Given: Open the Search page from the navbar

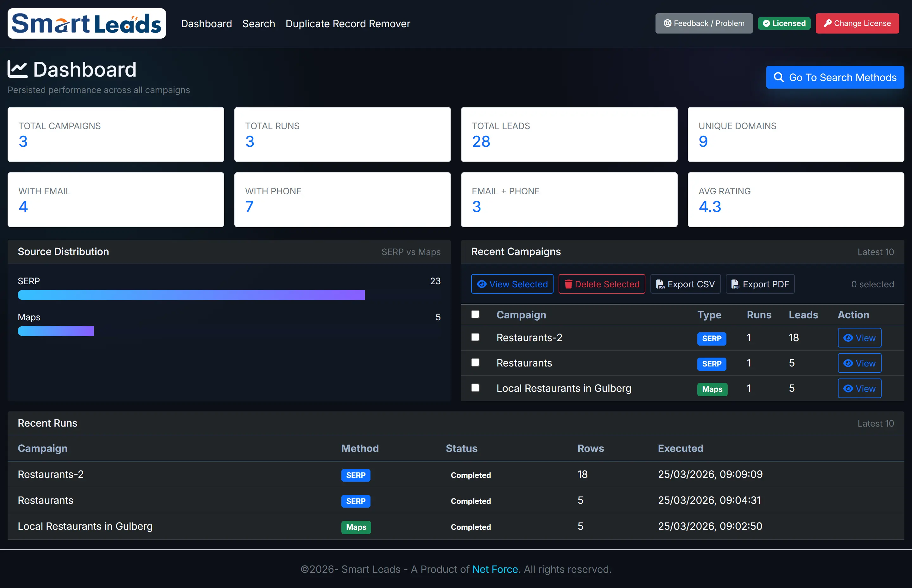Looking at the screenshot, I should [x=259, y=23].
